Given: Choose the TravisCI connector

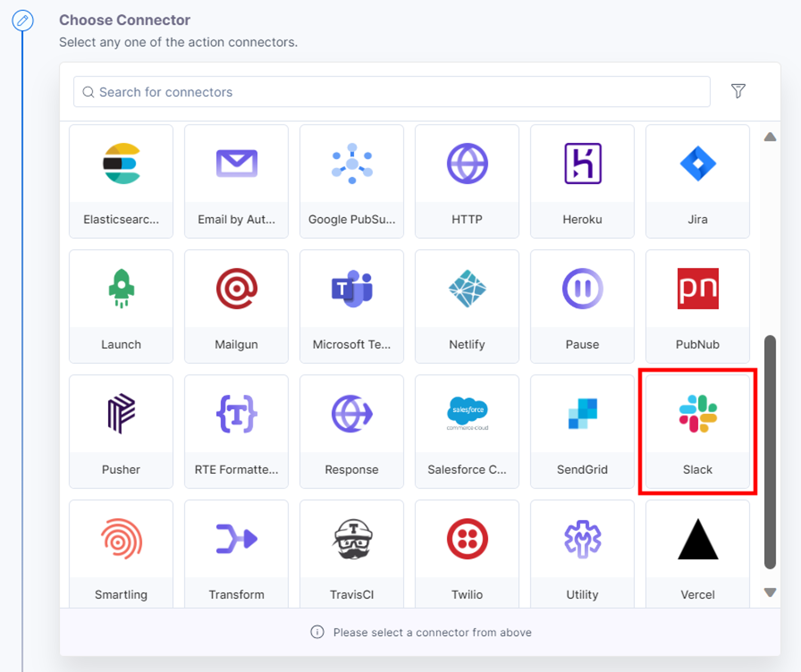Looking at the screenshot, I should [352, 554].
